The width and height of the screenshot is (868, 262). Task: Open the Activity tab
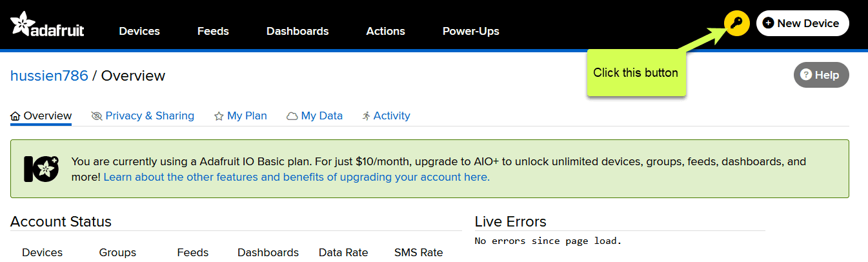pyautogui.click(x=392, y=116)
